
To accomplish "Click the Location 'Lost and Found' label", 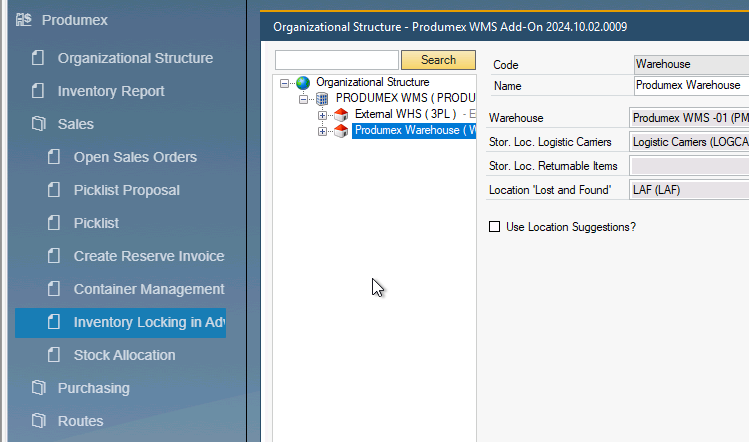I will coord(550,190).
